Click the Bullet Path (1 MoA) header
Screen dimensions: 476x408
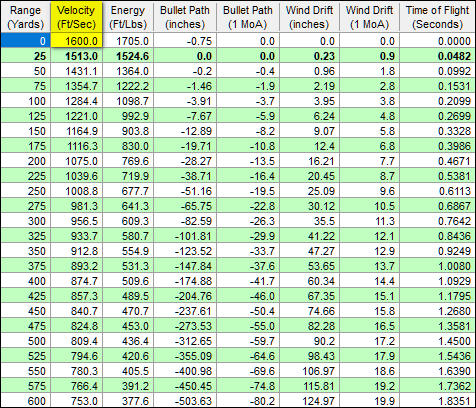pyautogui.click(x=248, y=17)
